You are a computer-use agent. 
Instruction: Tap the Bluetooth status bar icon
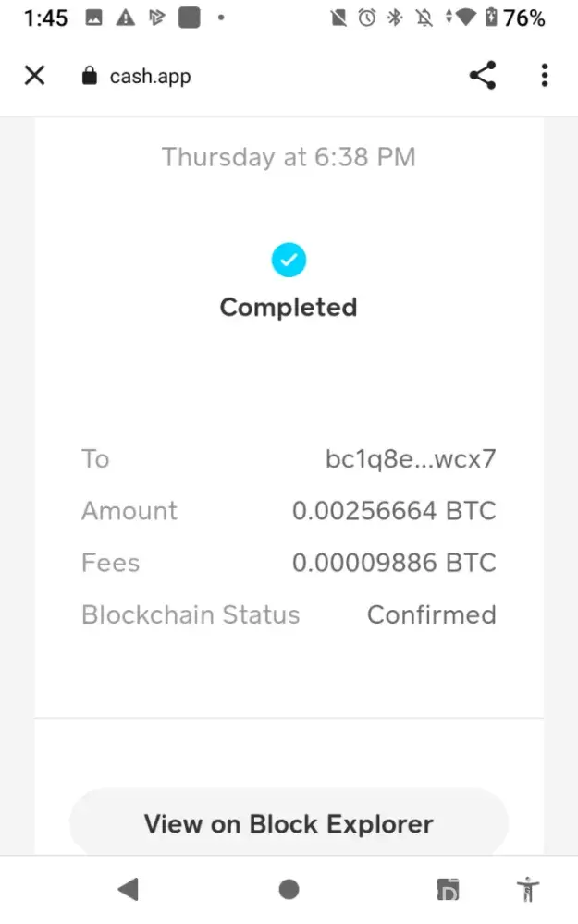395,18
